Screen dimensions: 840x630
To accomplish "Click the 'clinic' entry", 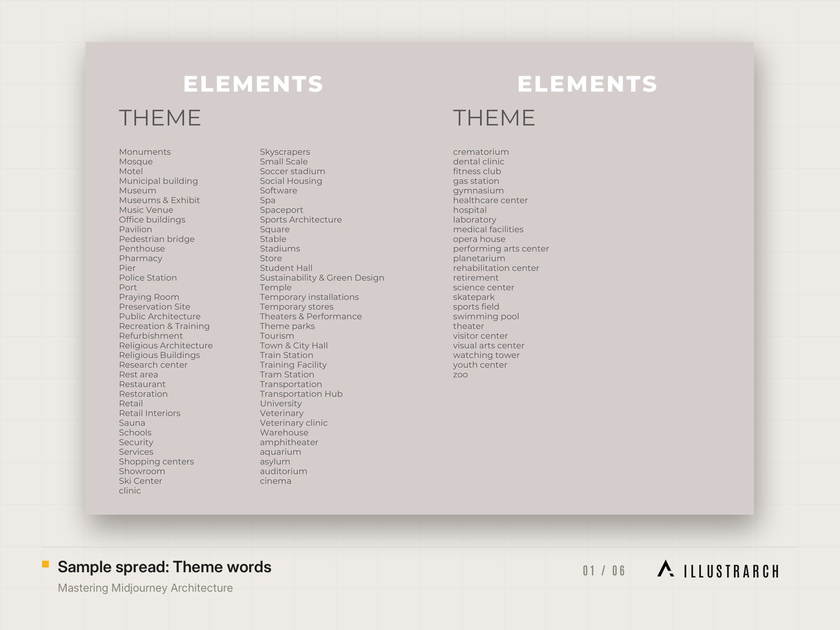I will coord(130,491).
